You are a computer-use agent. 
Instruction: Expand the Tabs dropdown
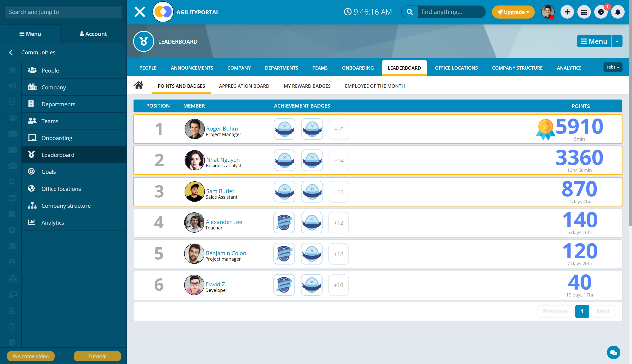coord(613,67)
